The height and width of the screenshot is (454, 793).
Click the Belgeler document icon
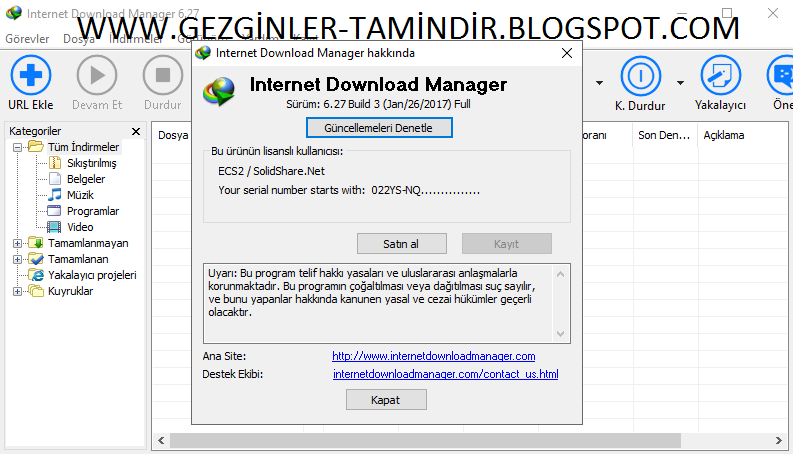[x=55, y=178]
